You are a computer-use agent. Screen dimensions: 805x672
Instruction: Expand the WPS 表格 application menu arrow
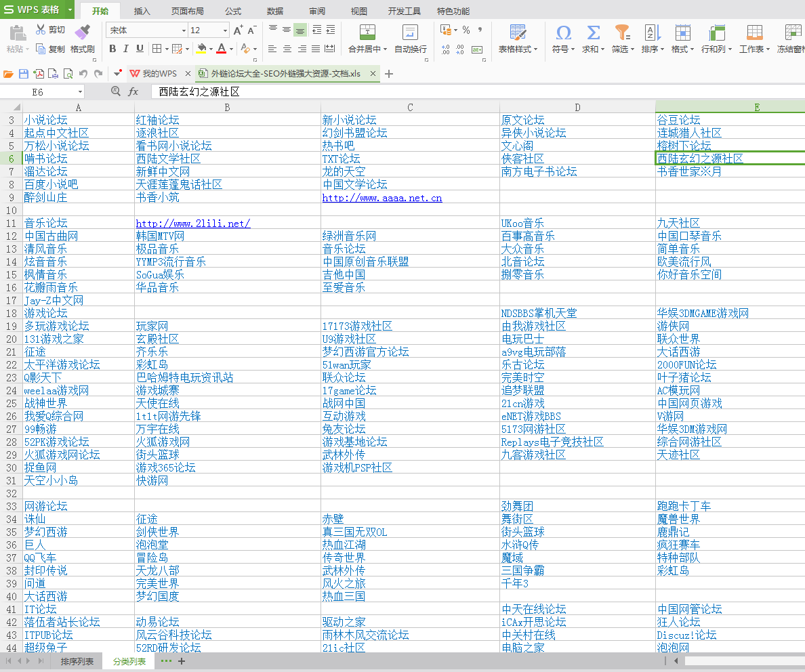tap(70, 9)
